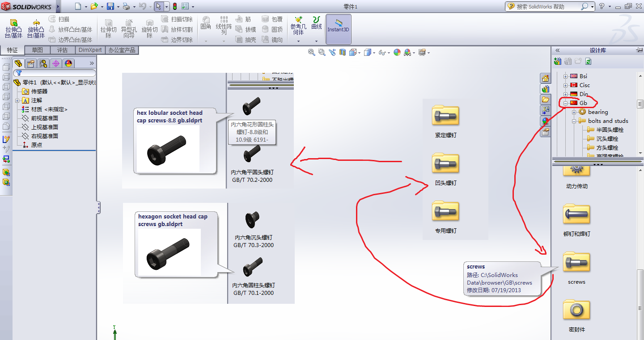Print using the printer icon
The image size is (644, 340).
coord(126,6)
